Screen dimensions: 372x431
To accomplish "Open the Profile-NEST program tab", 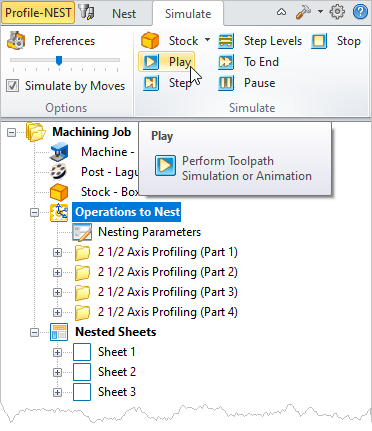I will pos(38,13).
